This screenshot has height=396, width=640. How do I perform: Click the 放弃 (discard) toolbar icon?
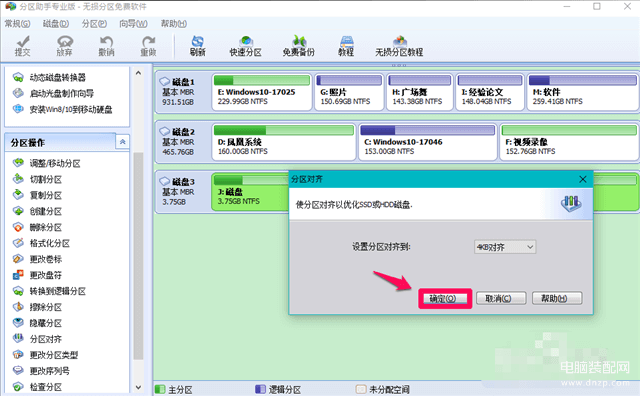pos(64,46)
